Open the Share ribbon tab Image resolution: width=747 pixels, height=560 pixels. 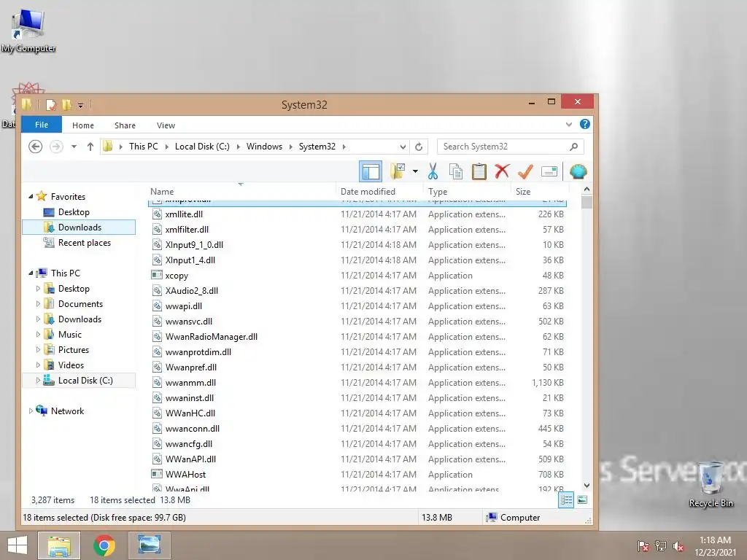(125, 125)
